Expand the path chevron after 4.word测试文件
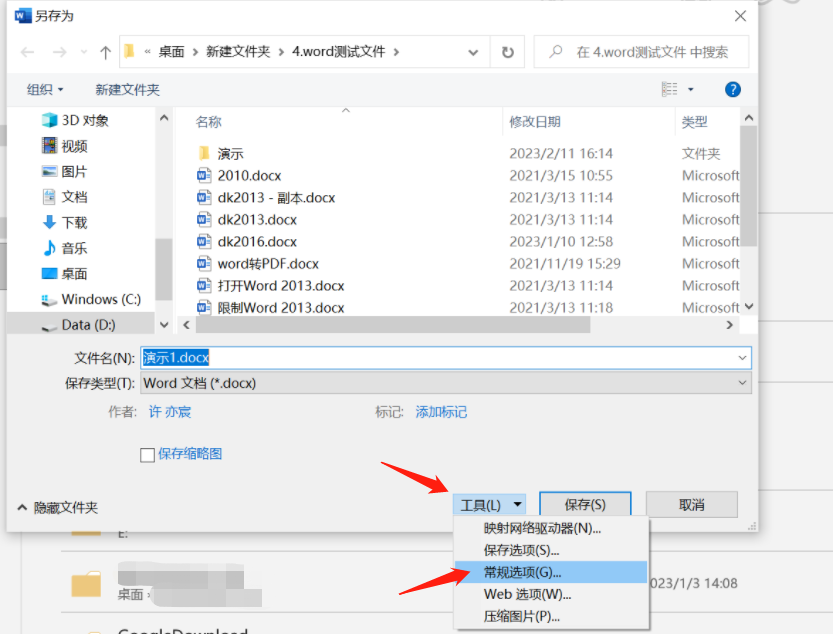This screenshot has width=833, height=634. (396, 52)
